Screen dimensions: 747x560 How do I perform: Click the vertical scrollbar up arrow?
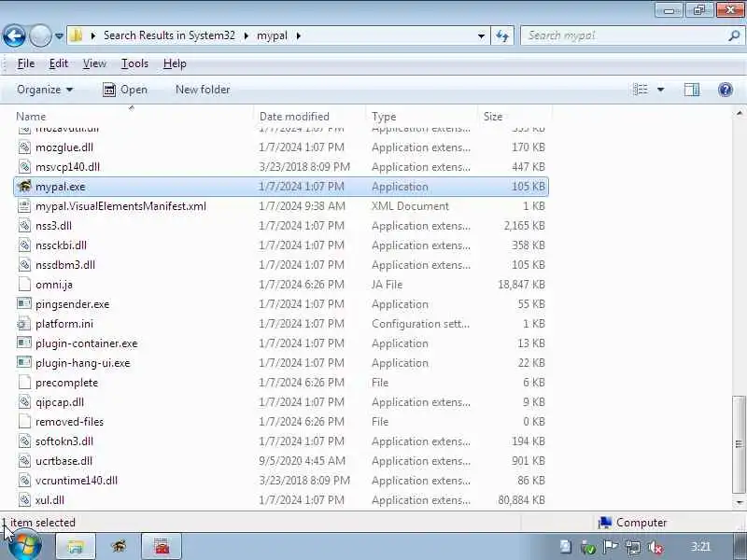[x=739, y=113]
